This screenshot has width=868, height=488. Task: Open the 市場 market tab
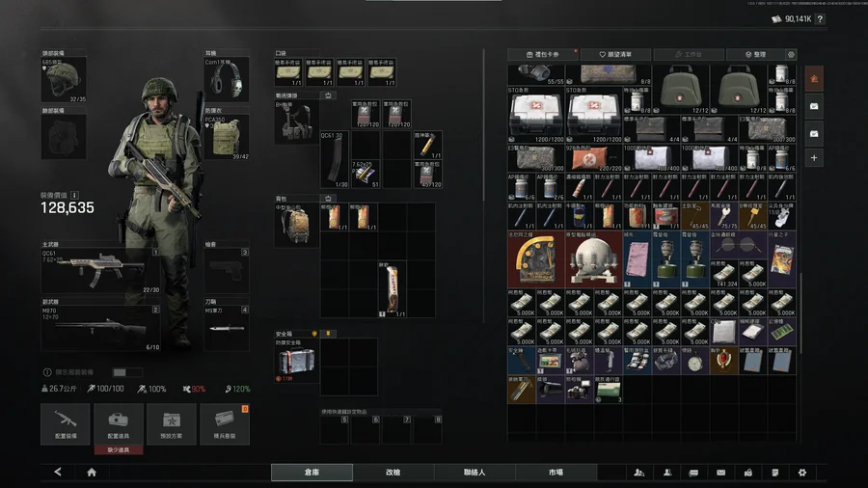(x=556, y=473)
